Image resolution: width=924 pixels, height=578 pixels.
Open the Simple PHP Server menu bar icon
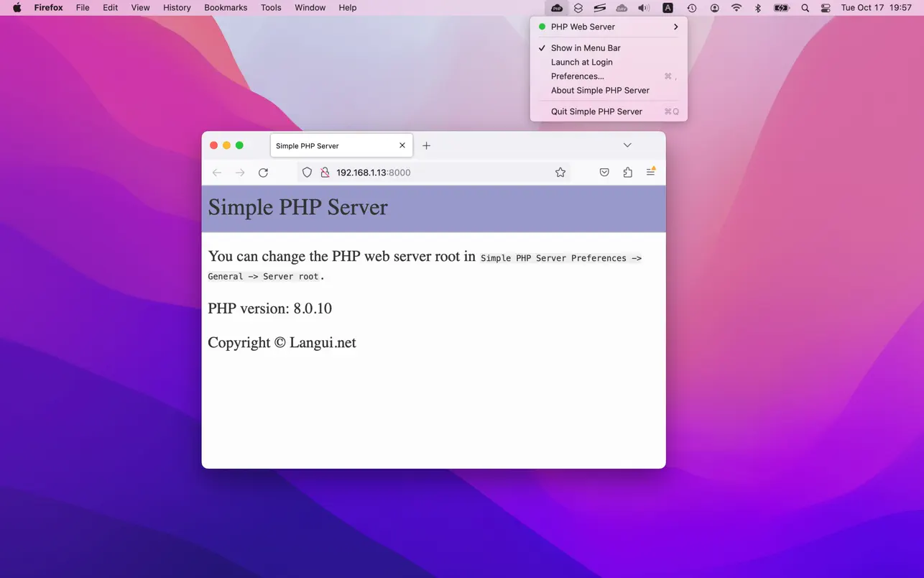coord(557,8)
